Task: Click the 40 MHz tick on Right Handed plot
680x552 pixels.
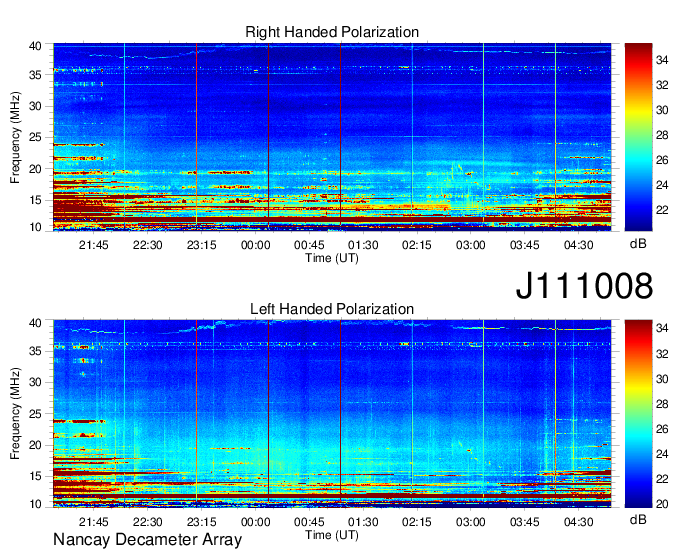Action: click(x=35, y=46)
